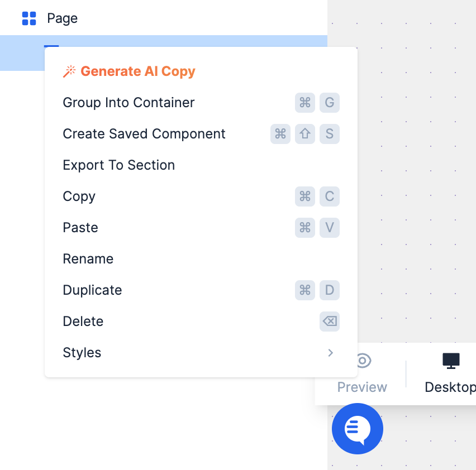Open the Styles submenu
Viewport: 476px width, 470px height.
82,353
